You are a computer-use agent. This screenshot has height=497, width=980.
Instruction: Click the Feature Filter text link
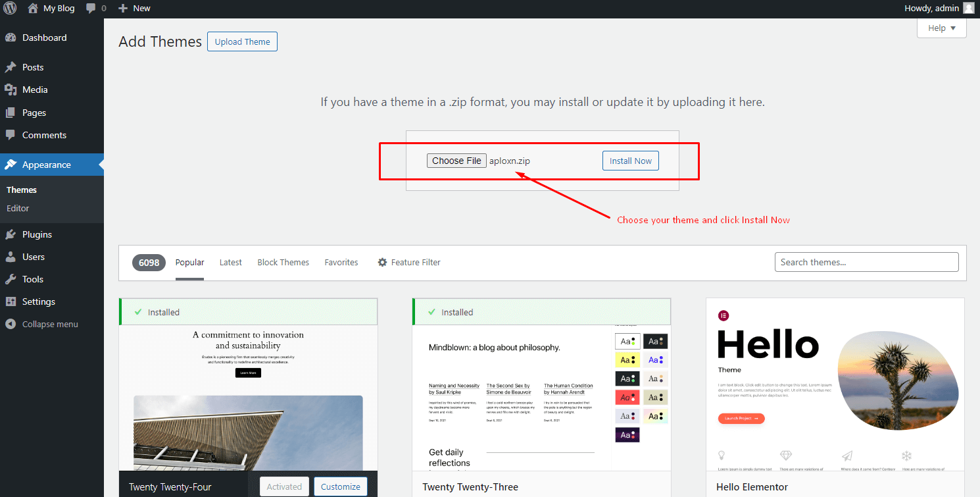coord(416,262)
